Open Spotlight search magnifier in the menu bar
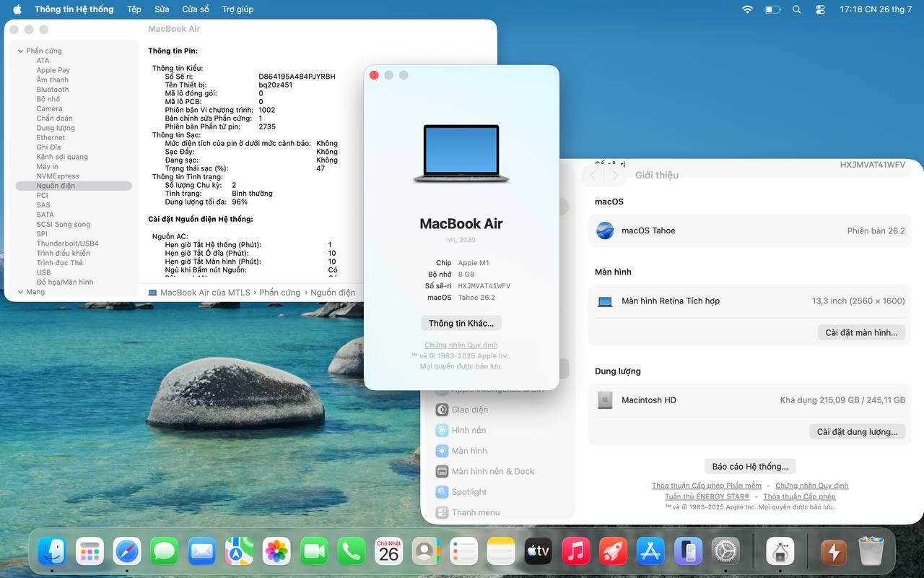 797,9
